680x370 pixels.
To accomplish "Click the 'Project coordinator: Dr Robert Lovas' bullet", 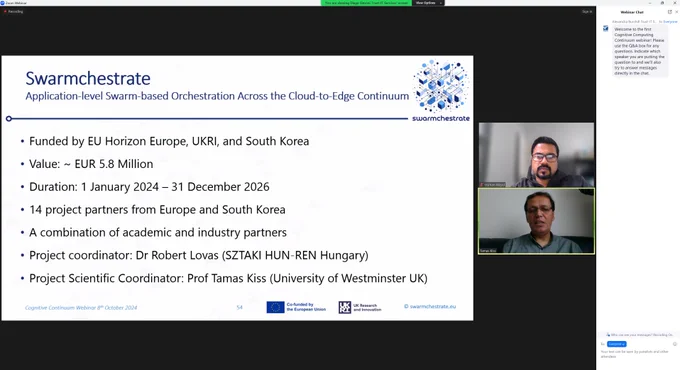I will (x=199, y=255).
